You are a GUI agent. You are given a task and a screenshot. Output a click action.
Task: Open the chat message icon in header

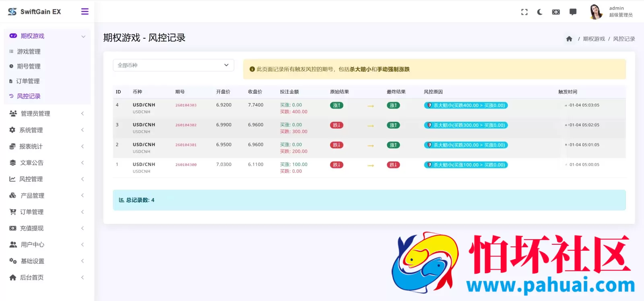click(573, 12)
